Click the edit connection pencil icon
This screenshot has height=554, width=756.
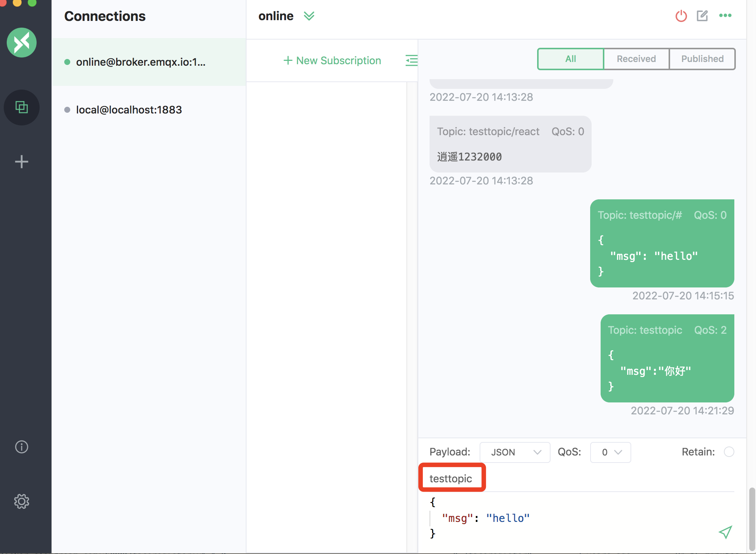click(702, 16)
